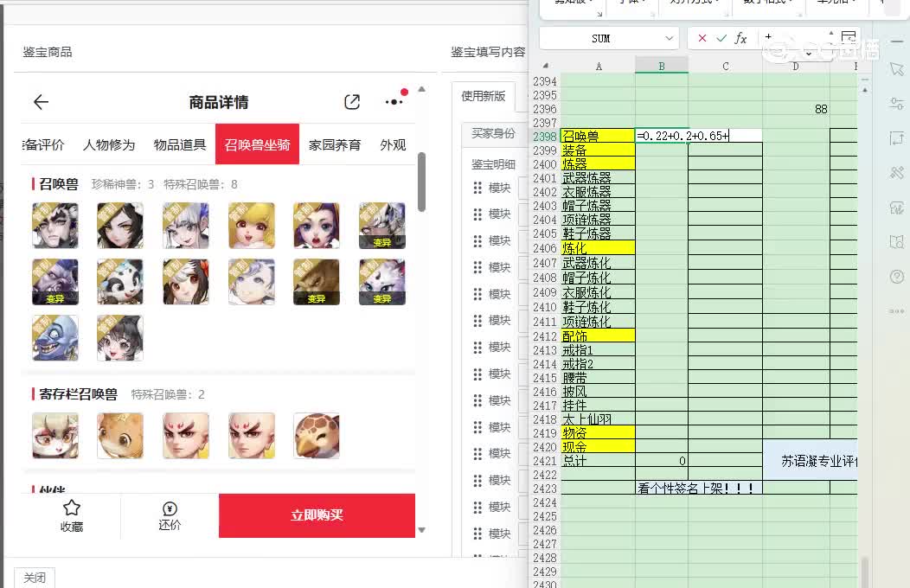Viewport: 910px width, 588px height.
Task: Switch to 外观 tab
Action: point(393,144)
